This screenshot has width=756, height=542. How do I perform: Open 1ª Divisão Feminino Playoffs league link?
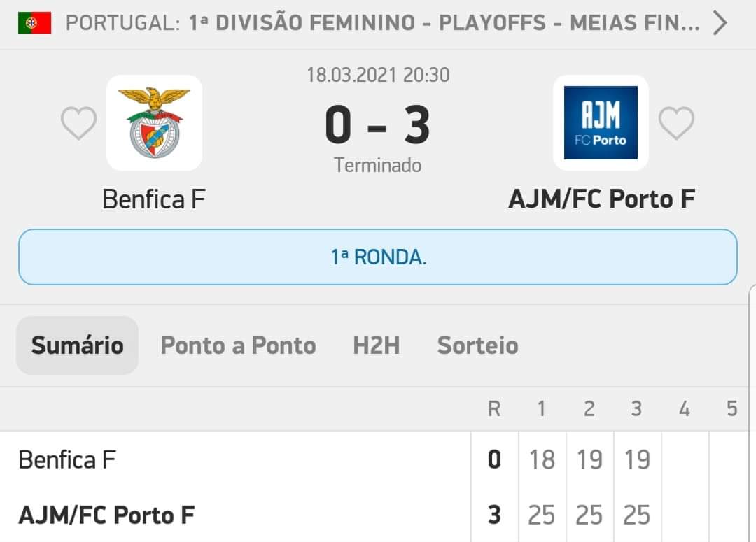444,22
